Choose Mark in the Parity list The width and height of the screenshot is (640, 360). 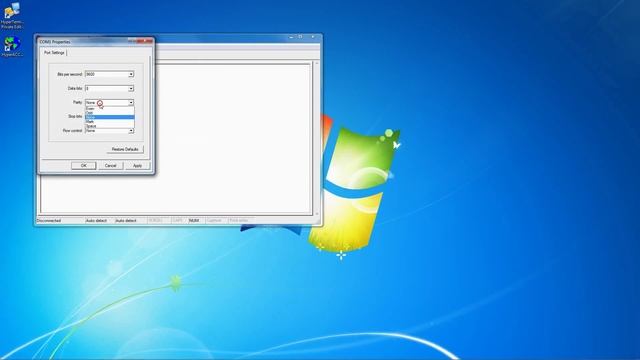point(109,122)
